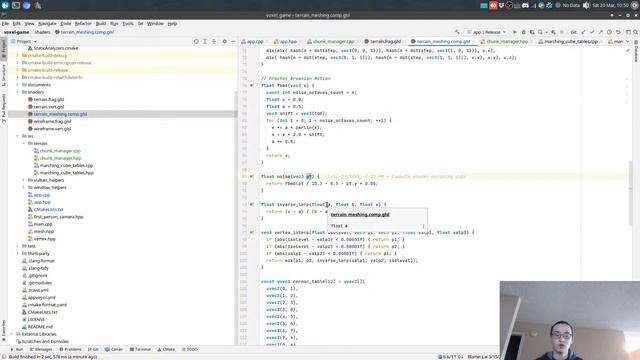The image size is (640, 360).
Task: Open the Run tool window
Action: 17,349
